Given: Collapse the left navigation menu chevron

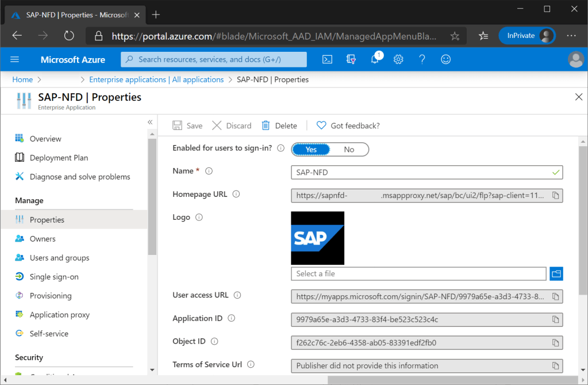Looking at the screenshot, I should point(150,122).
